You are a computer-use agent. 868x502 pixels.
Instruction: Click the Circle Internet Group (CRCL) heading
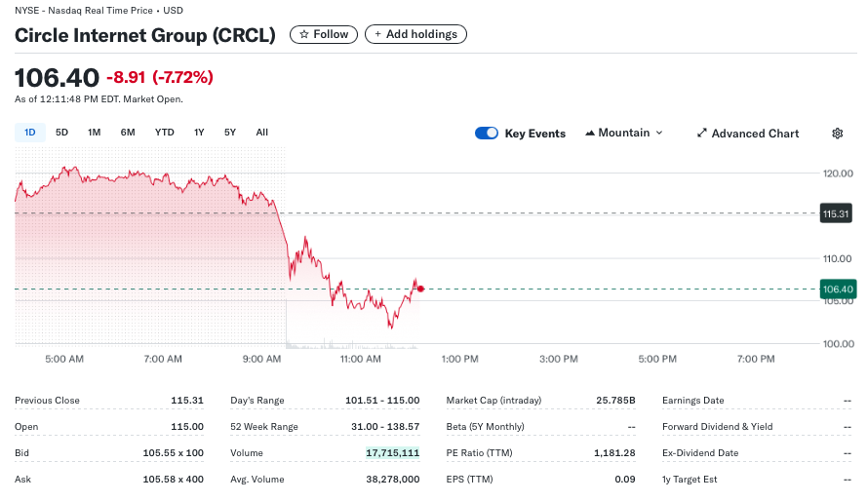pyautogui.click(x=145, y=35)
